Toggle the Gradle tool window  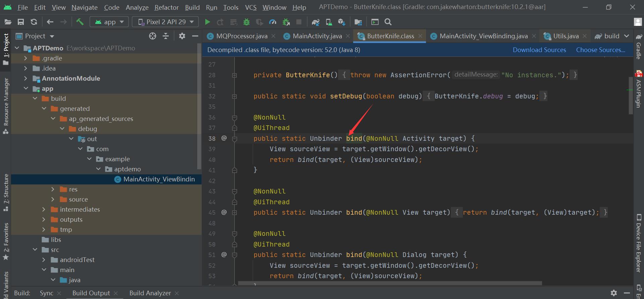(x=639, y=46)
